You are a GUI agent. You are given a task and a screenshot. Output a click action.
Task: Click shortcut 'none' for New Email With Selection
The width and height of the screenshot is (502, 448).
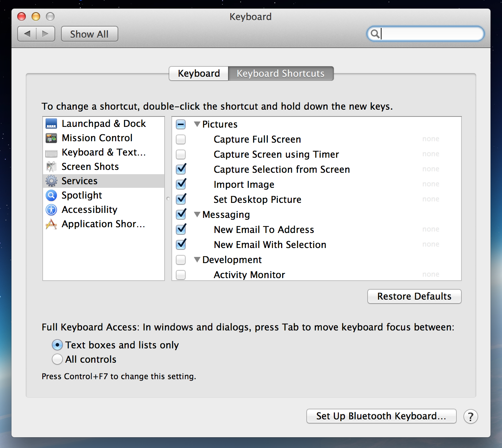[431, 244]
